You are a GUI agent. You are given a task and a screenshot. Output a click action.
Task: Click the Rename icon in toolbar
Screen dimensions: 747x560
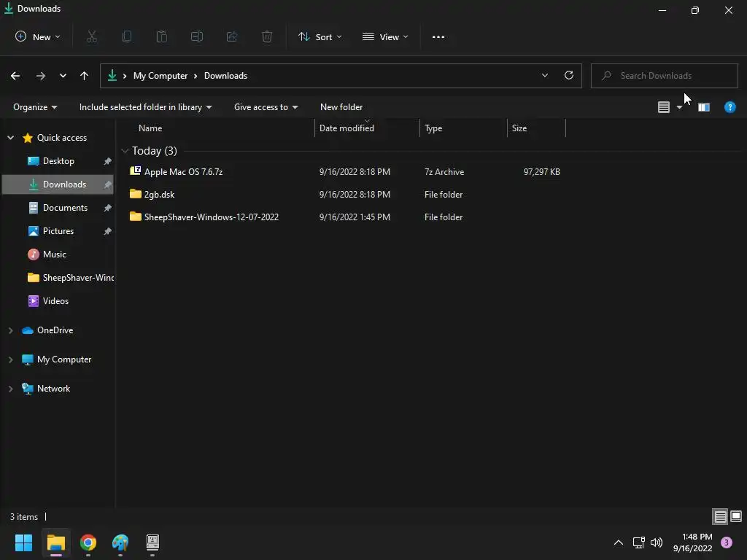point(197,36)
